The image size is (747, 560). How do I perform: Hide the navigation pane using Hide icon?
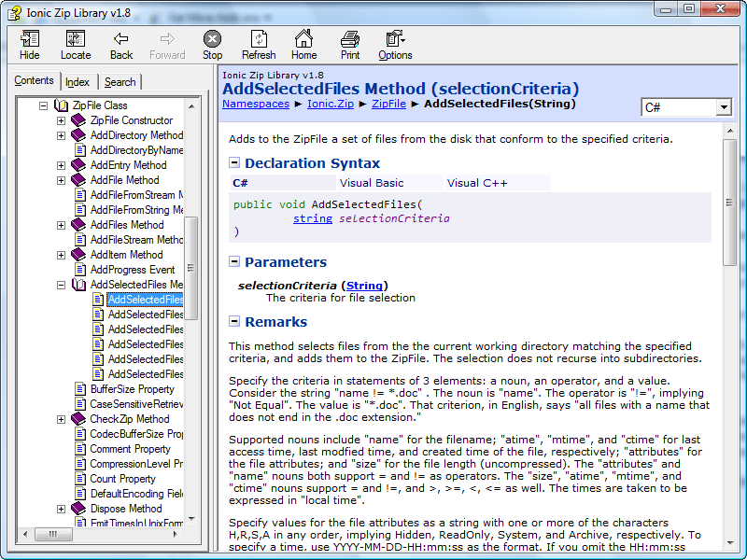[29, 44]
